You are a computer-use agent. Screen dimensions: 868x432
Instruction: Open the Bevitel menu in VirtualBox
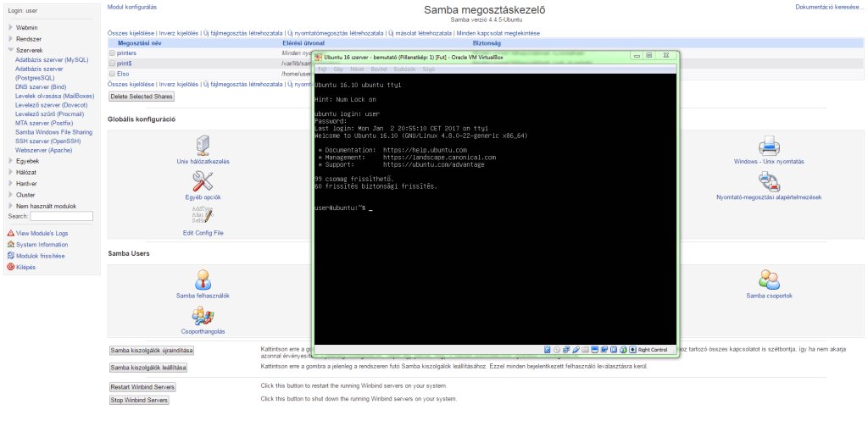(379, 69)
